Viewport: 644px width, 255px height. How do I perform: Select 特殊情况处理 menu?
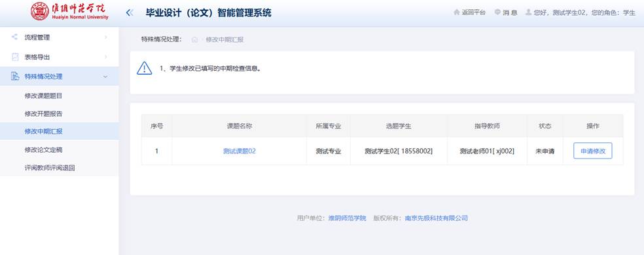pos(59,76)
